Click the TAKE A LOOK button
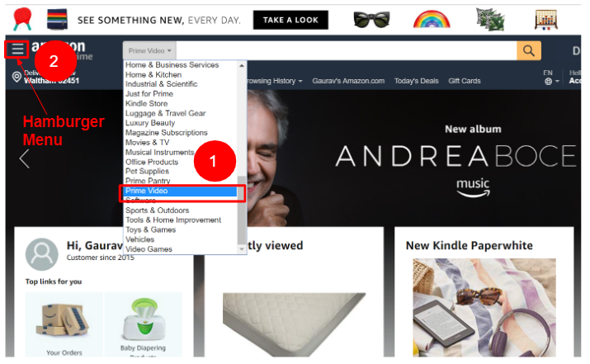This screenshot has height=364, width=590. click(290, 20)
